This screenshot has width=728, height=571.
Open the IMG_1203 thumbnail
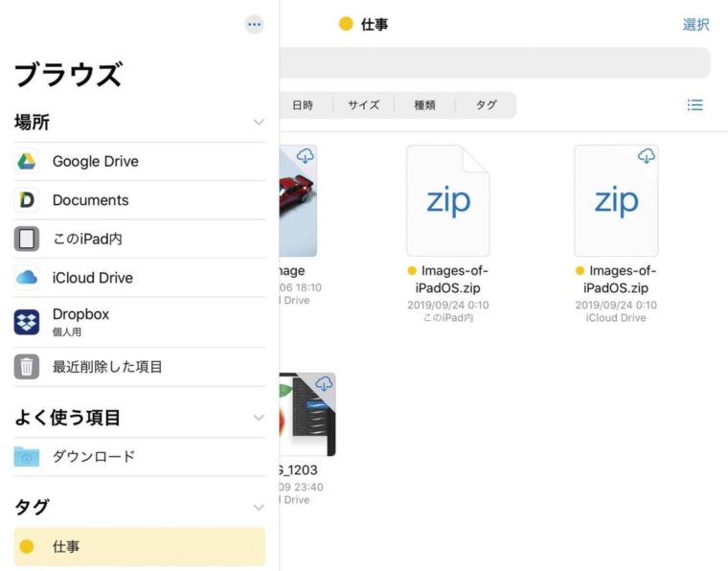tap(307, 414)
